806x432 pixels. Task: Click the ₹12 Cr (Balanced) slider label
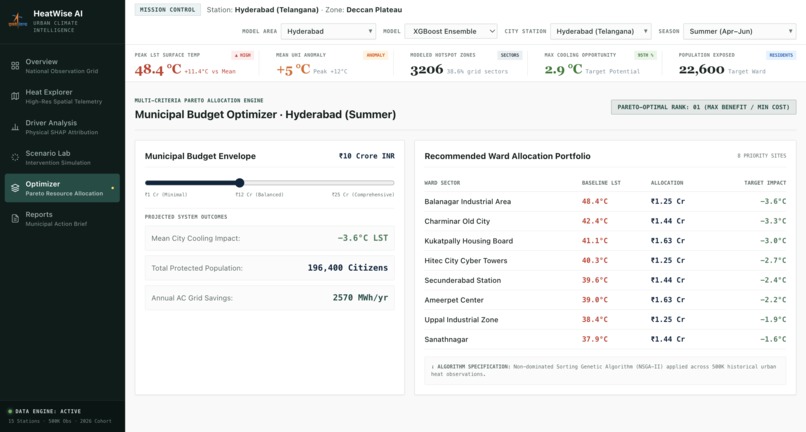pos(260,195)
